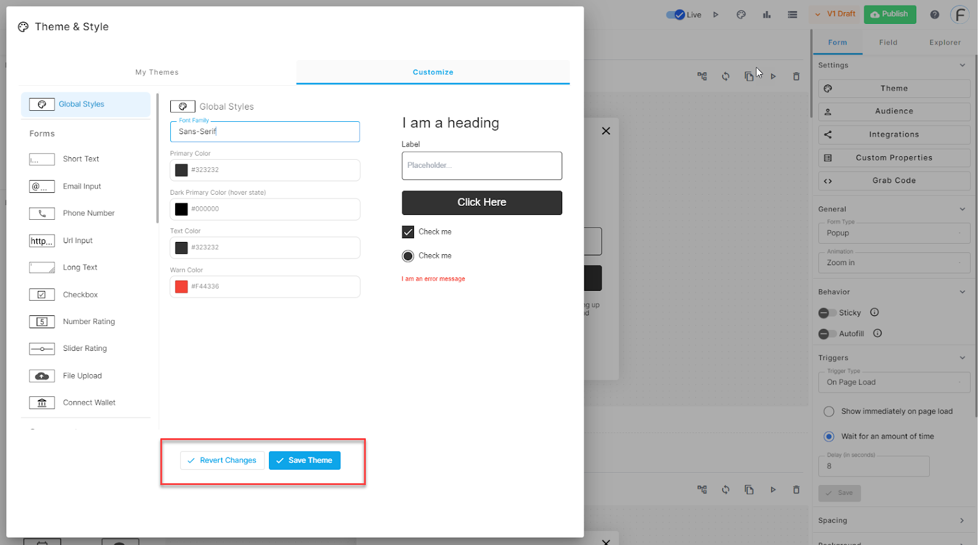The width and height of the screenshot is (980, 545).
Task: Switch to the Form tab
Action: click(x=837, y=42)
